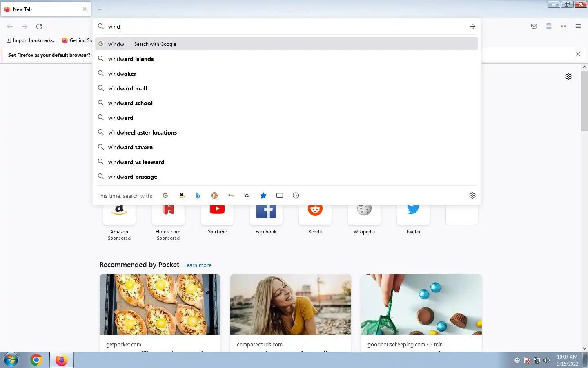Personalize new tab via gear icon

(x=568, y=76)
